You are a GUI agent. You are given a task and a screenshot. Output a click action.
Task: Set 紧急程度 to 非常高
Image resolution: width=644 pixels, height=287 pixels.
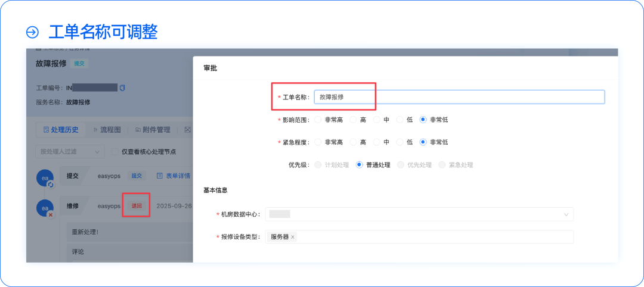click(318, 142)
